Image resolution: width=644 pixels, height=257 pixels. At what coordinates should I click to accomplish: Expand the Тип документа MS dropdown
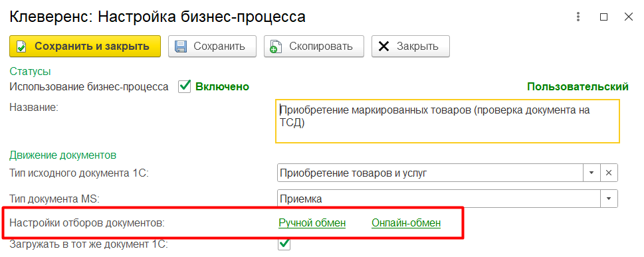click(x=609, y=199)
